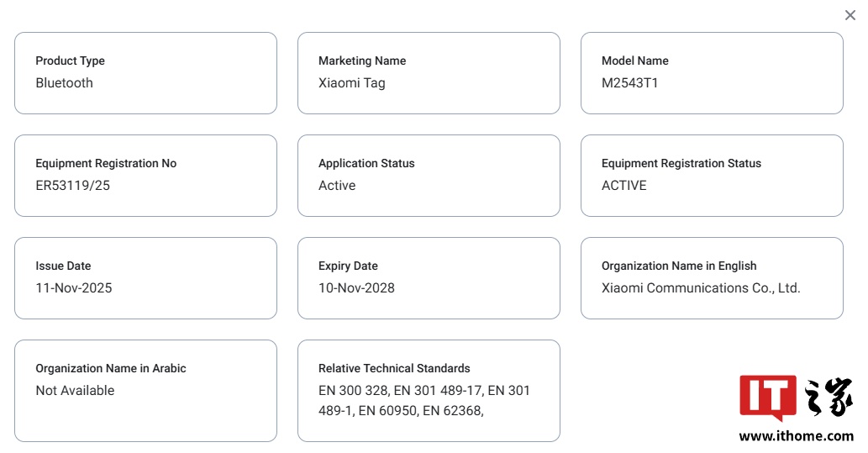The width and height of the screenshot is (868, 453).
Task: Select the 'Product Type' label
Action: pos(71,61)
